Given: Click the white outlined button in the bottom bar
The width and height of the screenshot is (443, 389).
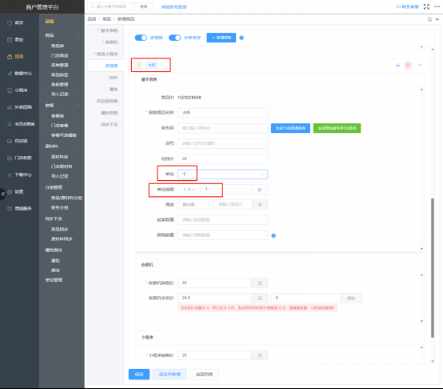Looking at the screenshot, I should pos(204,374).
